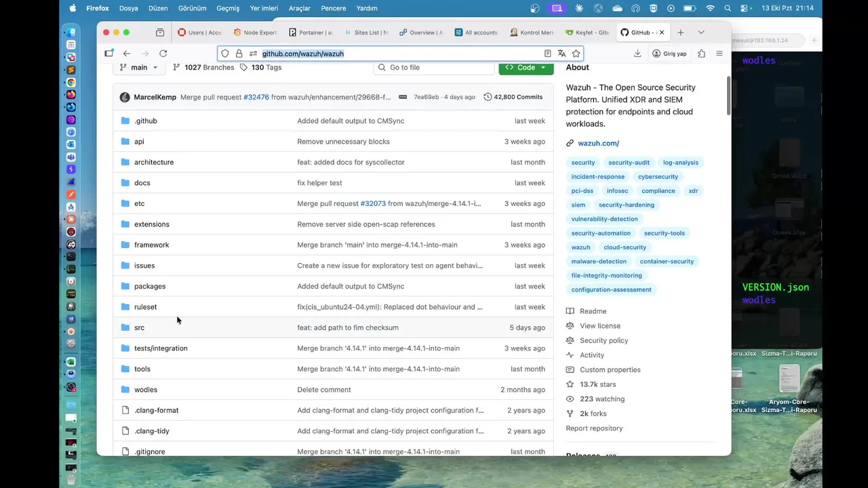Open the main branch selector dropdown
This screenshot has height=488, width=868.
pyautogui.click(x=139, y=67)
